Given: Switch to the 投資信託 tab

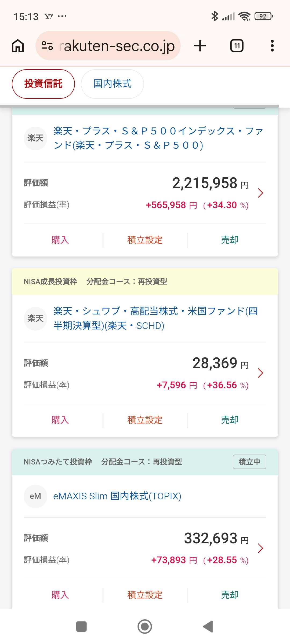Looking at the screenshot, I should tap(43, 84).
